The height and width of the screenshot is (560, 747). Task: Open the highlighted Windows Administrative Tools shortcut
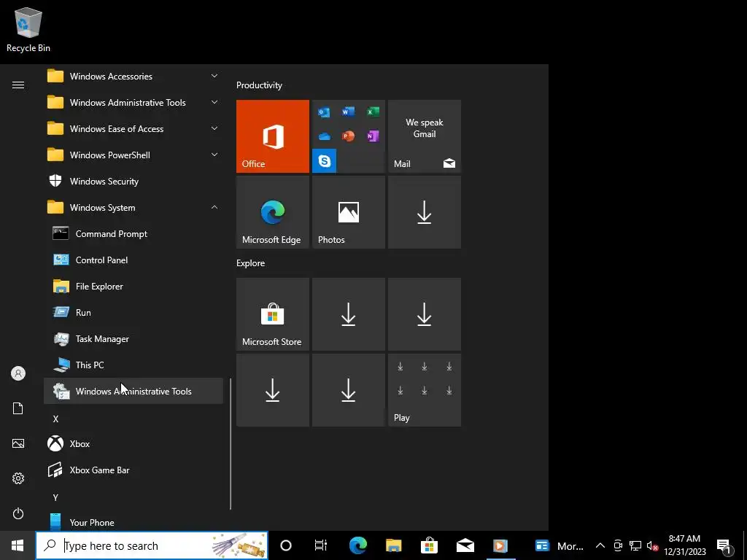click(x=133, y=391)
